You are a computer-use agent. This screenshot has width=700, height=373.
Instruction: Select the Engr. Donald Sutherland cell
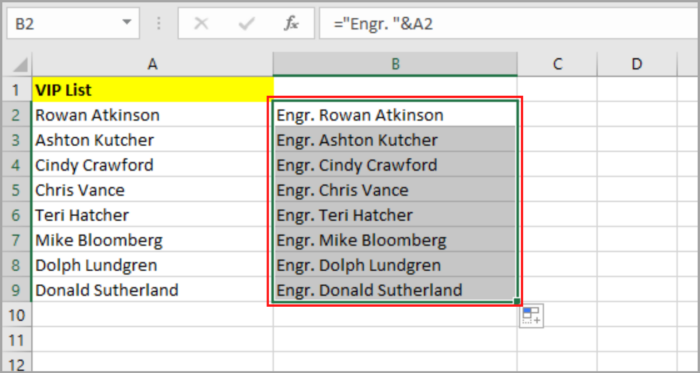pyautogui.click(x=395, y=290)
